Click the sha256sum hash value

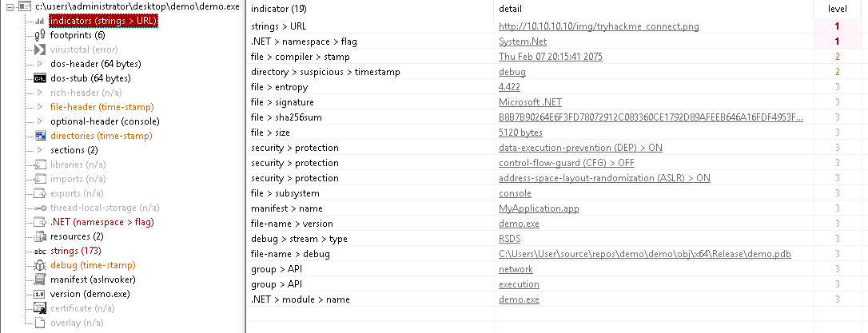[x=651, y=117]
